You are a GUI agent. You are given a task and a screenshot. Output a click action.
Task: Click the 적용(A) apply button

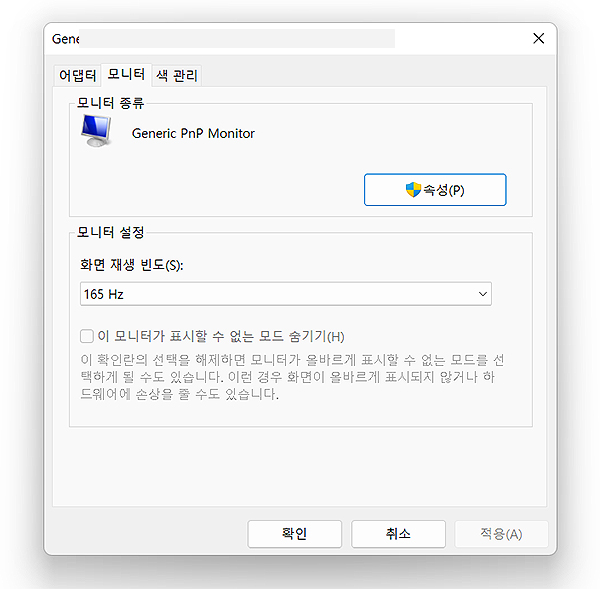point(501,534)
